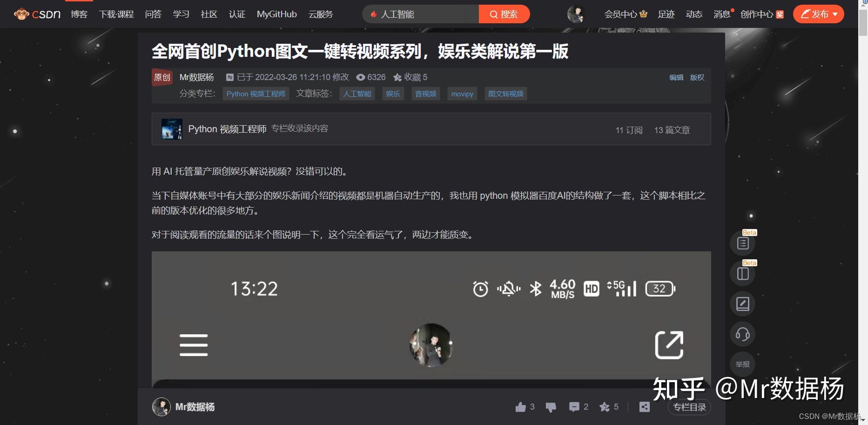Open the side-by-side reading Beta icon
This screenshot has width=868, height=425.
(x=742, y=273)
